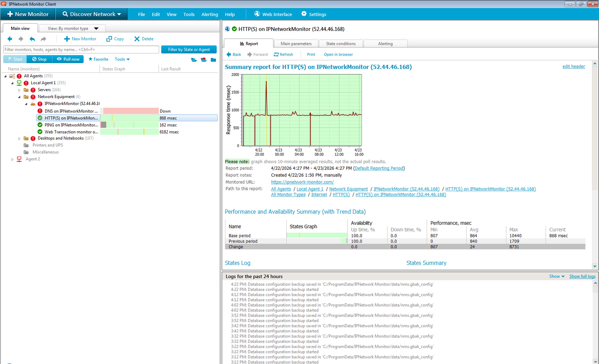Open Default Reporting Period link

pyautogui.click(x=379, y=168)
